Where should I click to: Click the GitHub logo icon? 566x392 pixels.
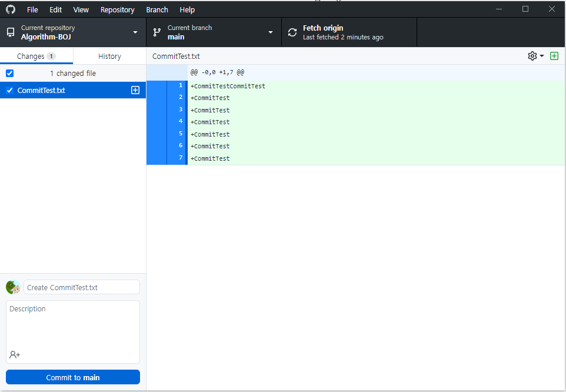coord(11,9)
